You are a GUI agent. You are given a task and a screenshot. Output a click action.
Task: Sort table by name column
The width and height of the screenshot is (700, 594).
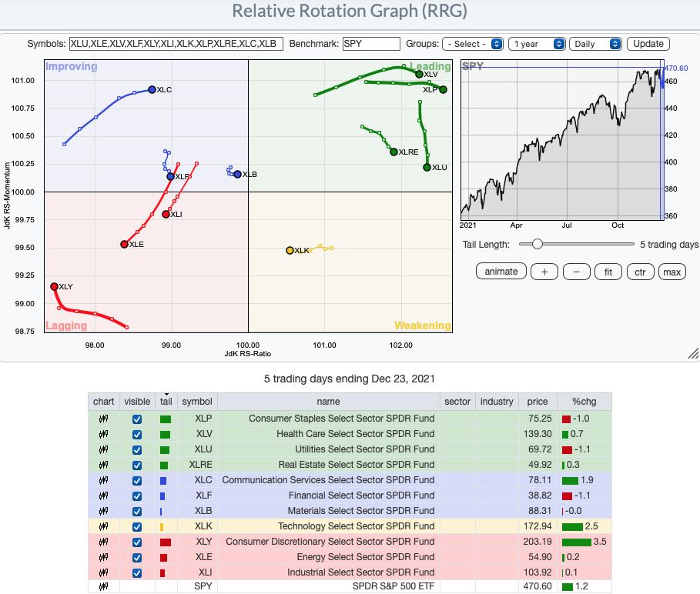(x=328, y=402)
